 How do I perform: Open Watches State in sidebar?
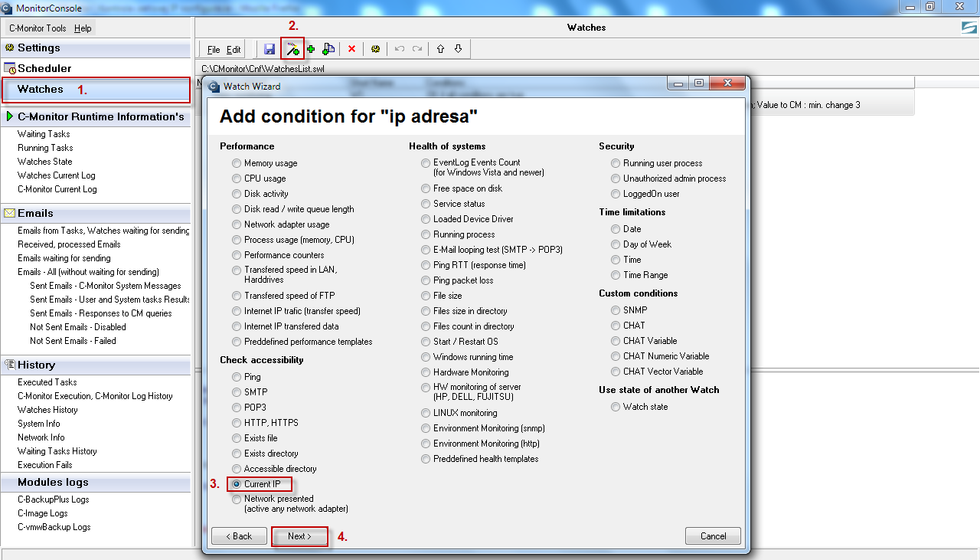[45, 162]
